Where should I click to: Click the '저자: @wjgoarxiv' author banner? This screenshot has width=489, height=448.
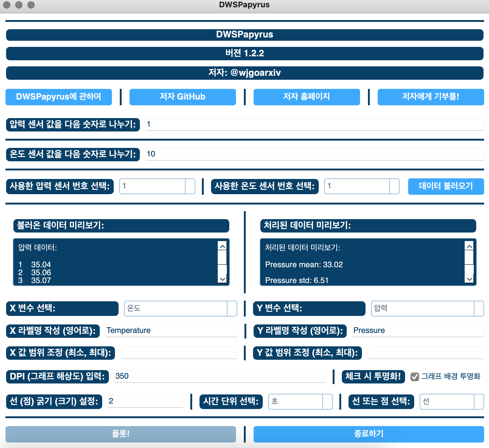click(245, 73)
